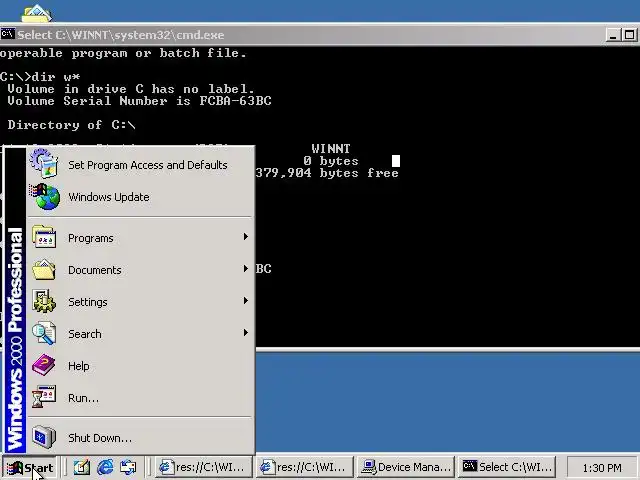Image resolution: width=640 pixels, height=480 pixels.
Task: Open Set Program Access and Defaults
Action: [x=141, y=165]
